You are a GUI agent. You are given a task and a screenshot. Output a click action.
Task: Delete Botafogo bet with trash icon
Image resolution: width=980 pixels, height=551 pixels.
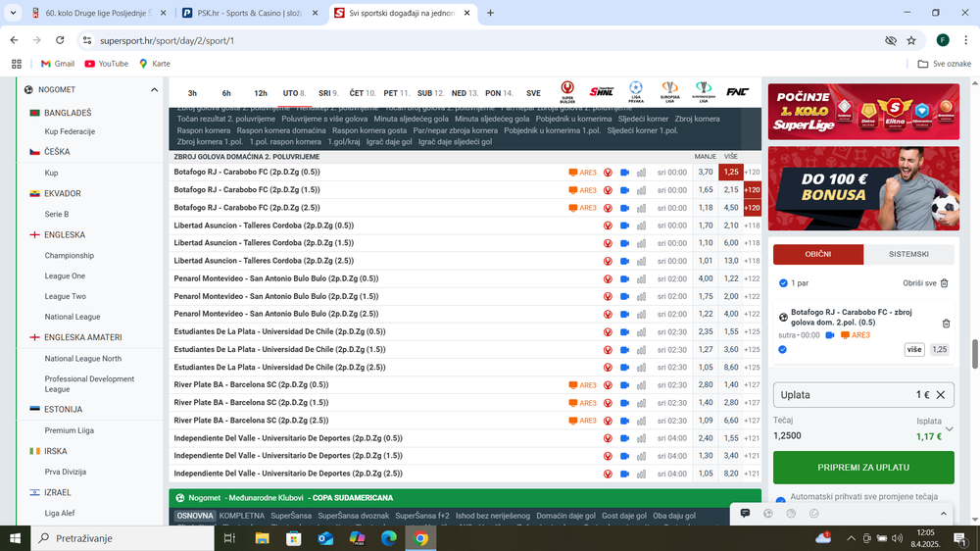click(x=946, y=324)
